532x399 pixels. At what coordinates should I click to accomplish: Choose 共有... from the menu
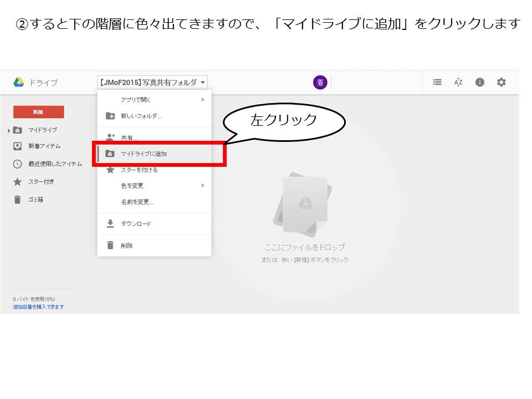pyautogui.click(x=155, y=137)
